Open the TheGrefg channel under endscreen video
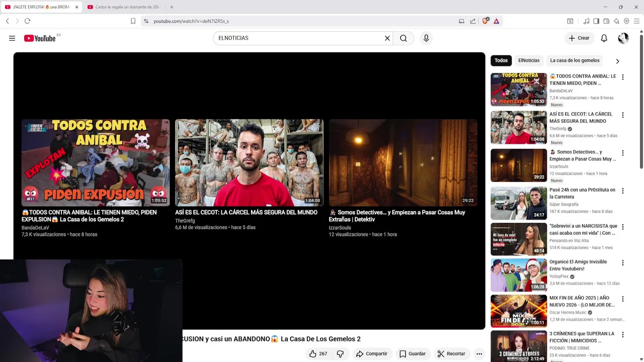The image size is (644, 362). pyautogui.click(x=185, y=221)
